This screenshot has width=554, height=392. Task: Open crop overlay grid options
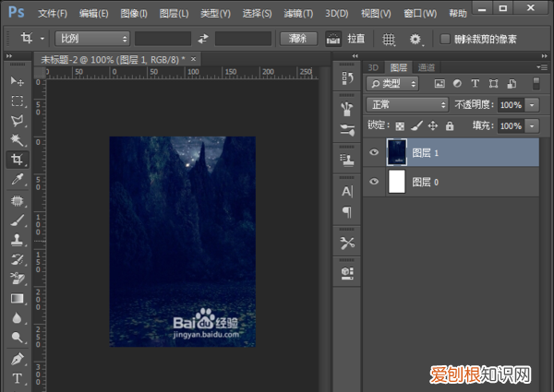(x=389, y=39)
